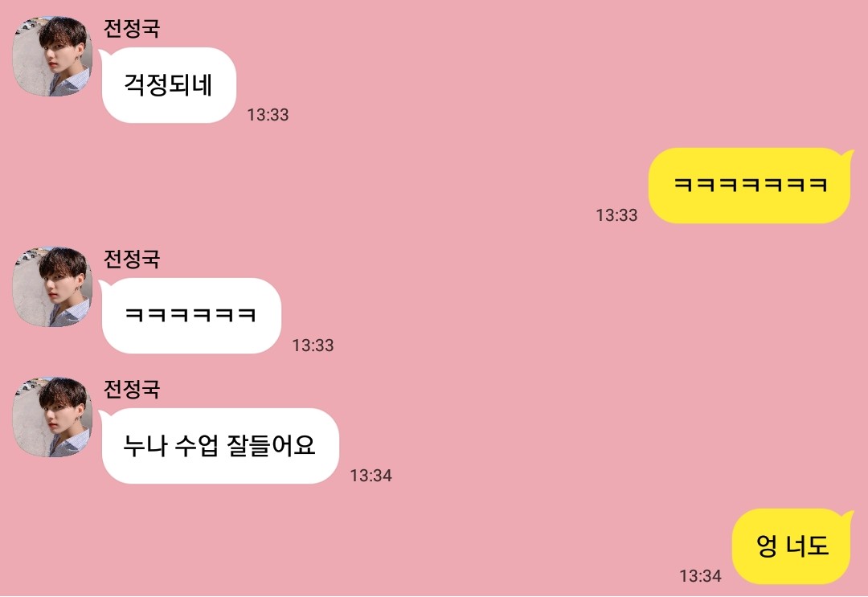
Task: Click 13:34 timestamp next to 누나 수업 잘들어요
Action: click(x=371, y=476)
